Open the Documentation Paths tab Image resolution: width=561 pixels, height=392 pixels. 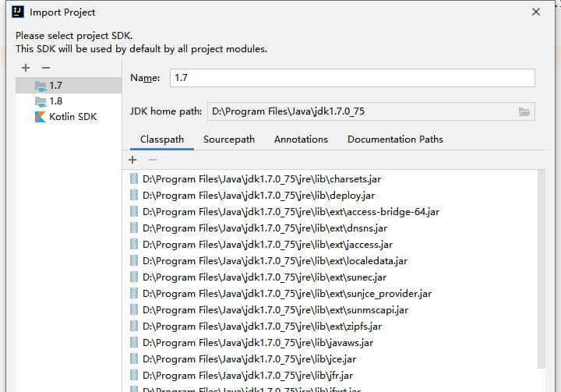[x=395, y=139]
